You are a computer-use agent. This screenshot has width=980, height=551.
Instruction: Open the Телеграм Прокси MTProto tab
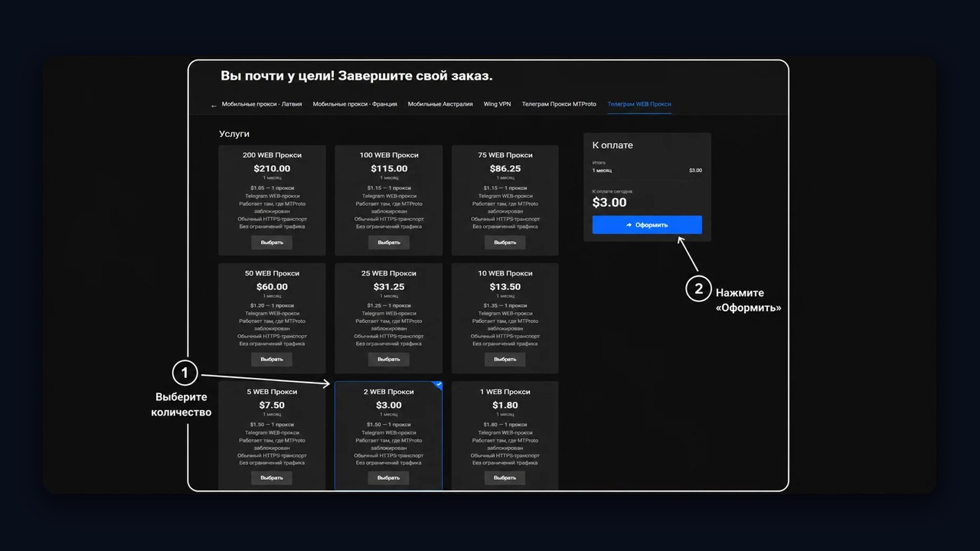point(559,104)
